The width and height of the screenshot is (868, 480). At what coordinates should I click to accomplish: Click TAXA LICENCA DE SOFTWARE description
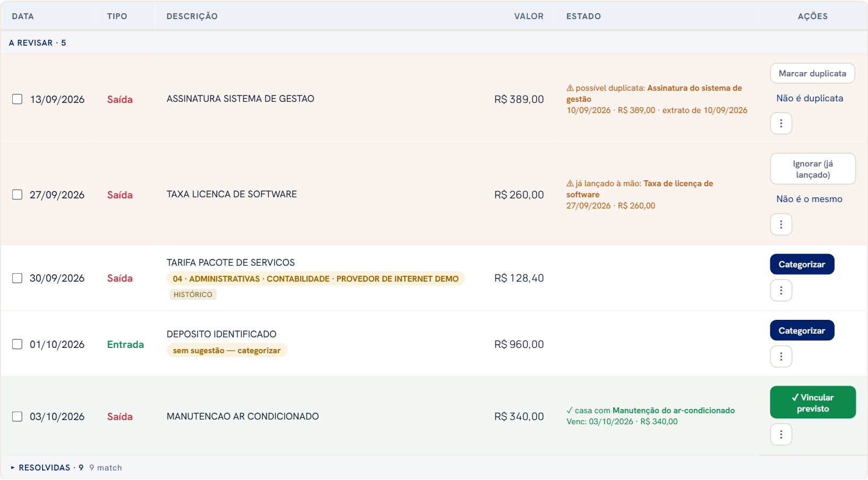click(x=231, y=194)
